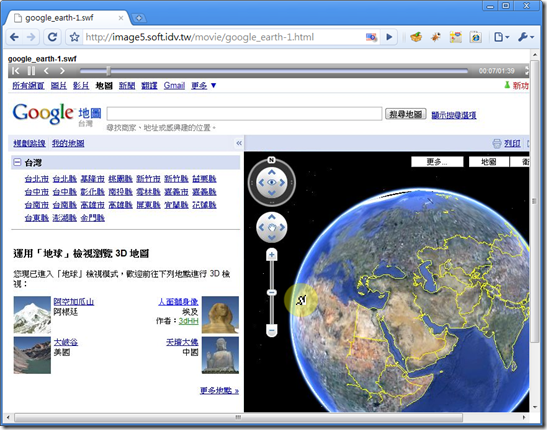The width and height of the screenshot is (547, 430).
Task: Click the Grand Canyon 大峽谷 thumbnail image
Action: click(x=32, y=355)
